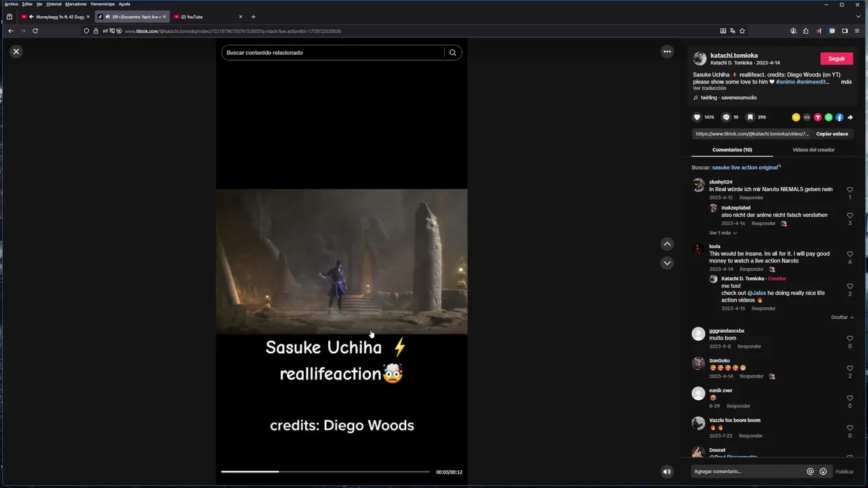Send to friends via red icon
Image resolution: width=868 pixels, height=488 pixels.
pyautogui.click(x=818, y=117)
